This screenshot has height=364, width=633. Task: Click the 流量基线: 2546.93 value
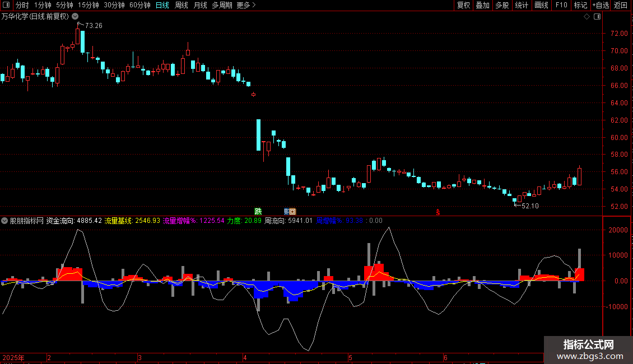click(132, 221)
